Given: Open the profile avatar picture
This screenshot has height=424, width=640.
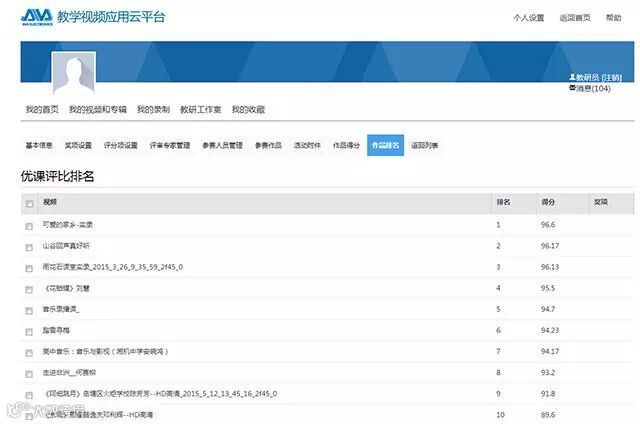Looking at the screenshot, I should click(74, 73).
